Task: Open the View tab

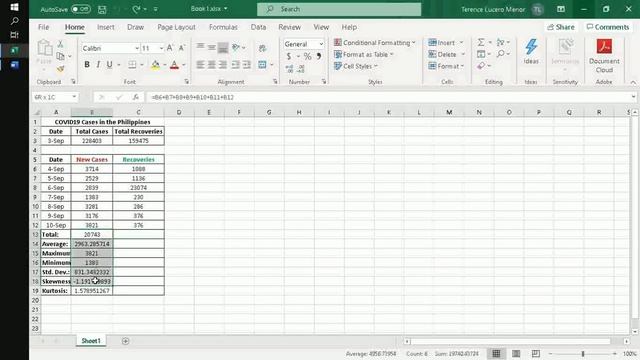Action: pyautogui.click(x=321, y=27)
